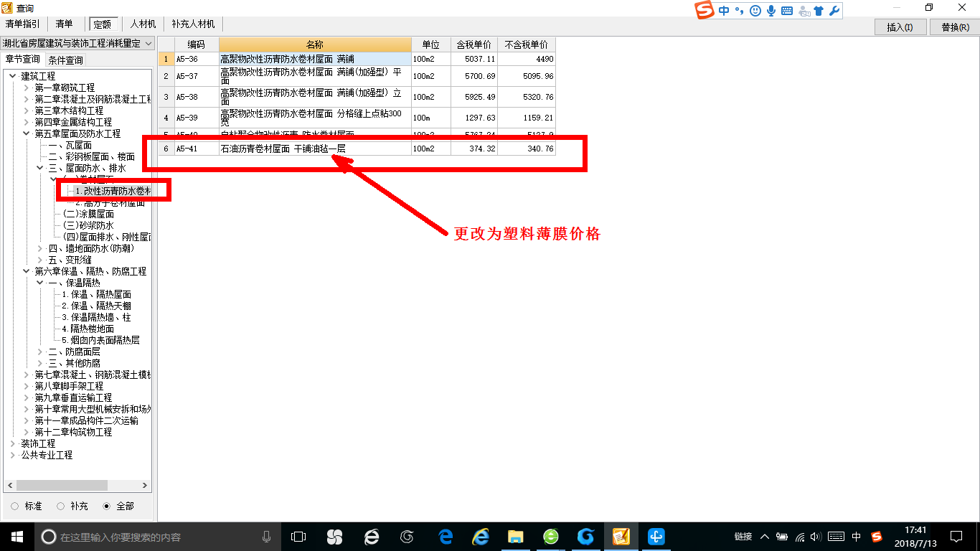Select the 全部 radio button
This screenshot has width=980, height=551.
107,506
